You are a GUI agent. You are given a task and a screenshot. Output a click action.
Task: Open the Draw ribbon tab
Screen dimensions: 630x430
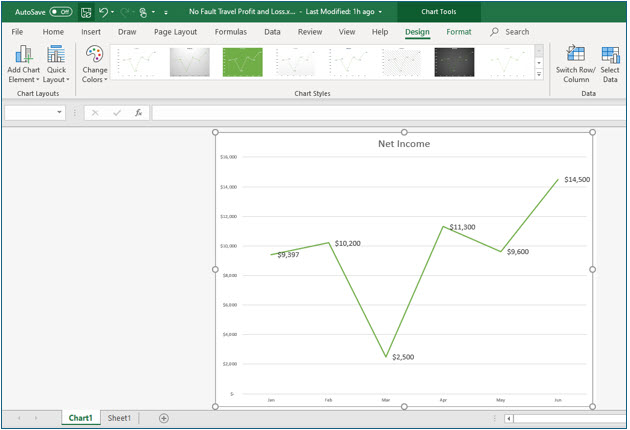coord(127,32)
